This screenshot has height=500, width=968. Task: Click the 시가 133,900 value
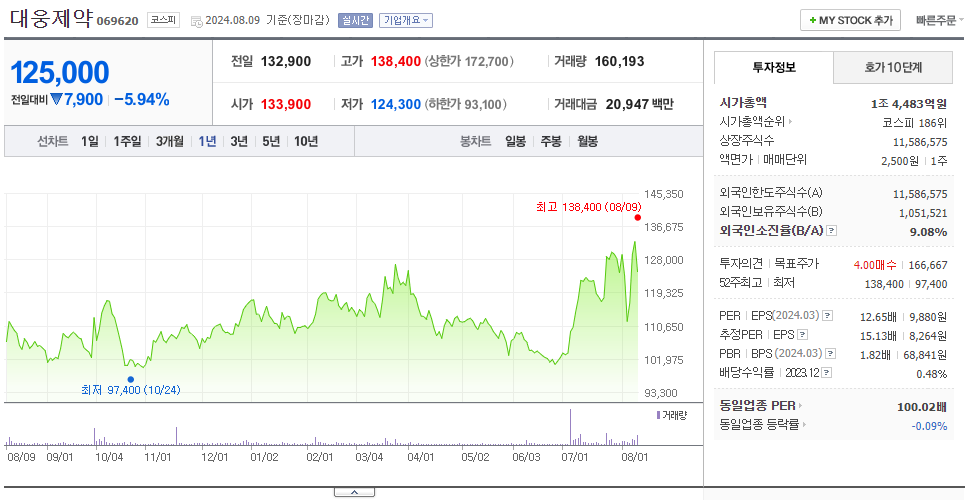pos(286,104)
